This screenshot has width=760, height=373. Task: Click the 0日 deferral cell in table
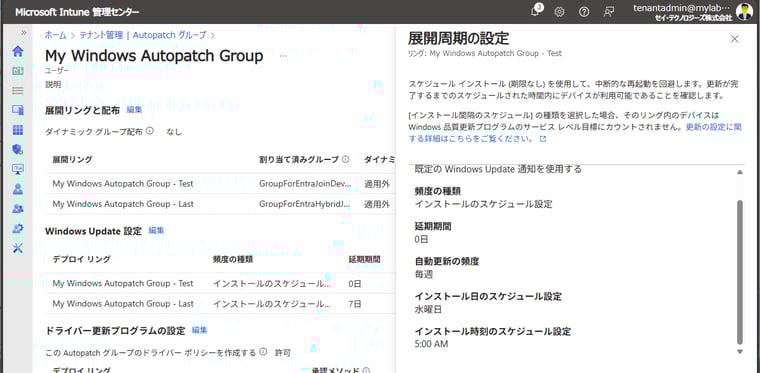click(x=355, y=283)
